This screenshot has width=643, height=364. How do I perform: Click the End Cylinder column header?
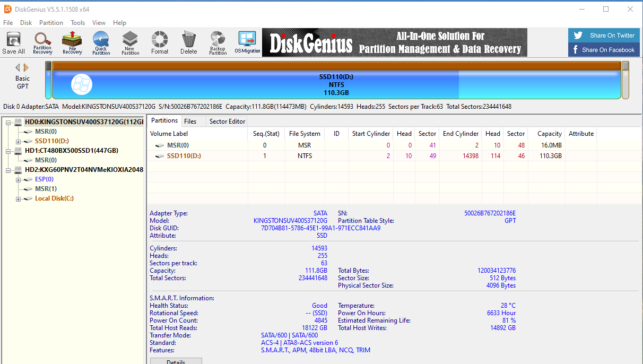click(x=461, y=134)
